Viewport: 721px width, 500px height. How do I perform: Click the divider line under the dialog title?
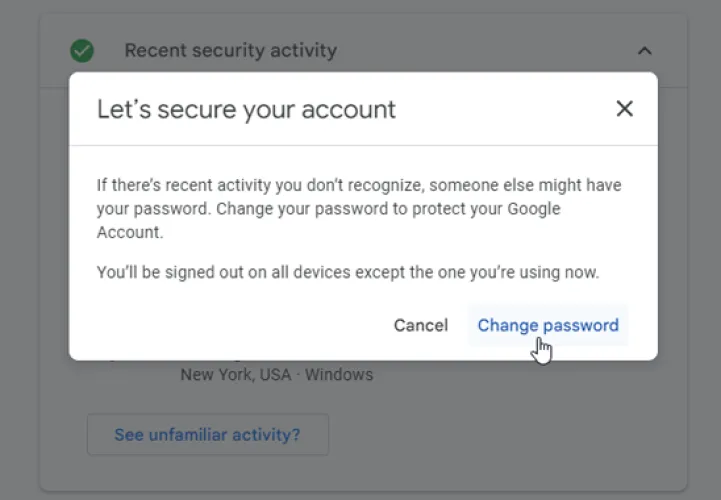363,146
